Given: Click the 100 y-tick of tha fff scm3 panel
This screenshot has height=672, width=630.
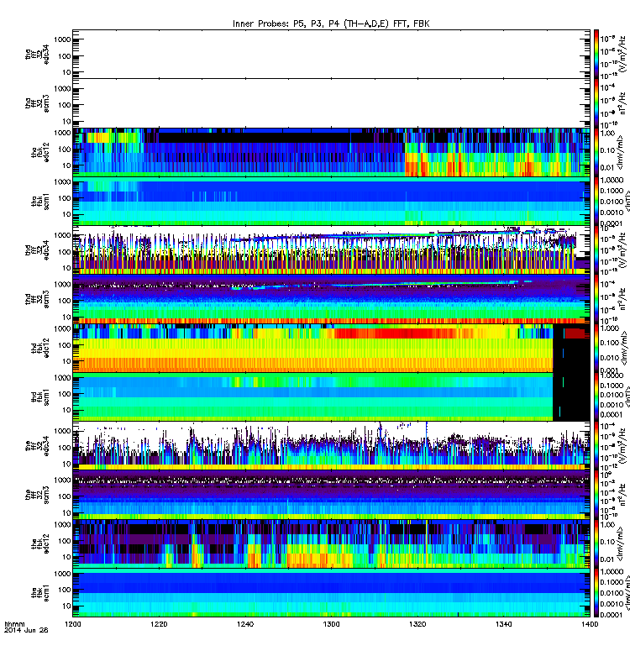Looking at the screenshot, I should [x=65, y=105].
